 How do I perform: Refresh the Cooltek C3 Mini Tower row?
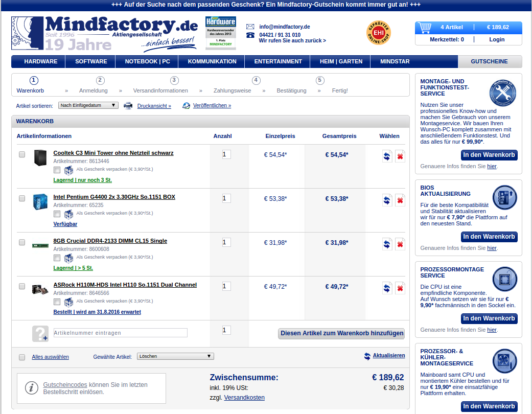(387, 156)
